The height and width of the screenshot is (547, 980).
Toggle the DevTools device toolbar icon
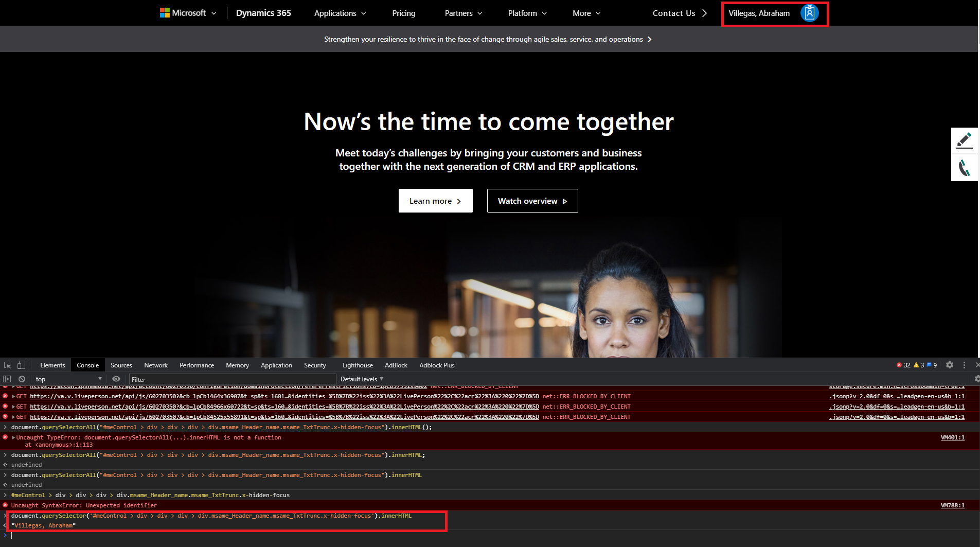[21, 365]
